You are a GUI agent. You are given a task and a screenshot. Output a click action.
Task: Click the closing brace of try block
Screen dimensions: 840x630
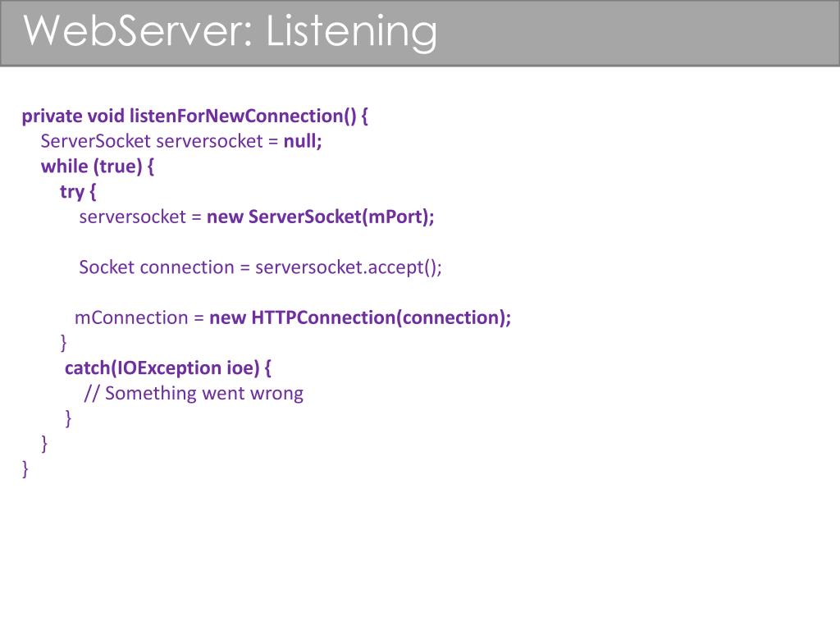pyautogui.click(x=64, y=342)
